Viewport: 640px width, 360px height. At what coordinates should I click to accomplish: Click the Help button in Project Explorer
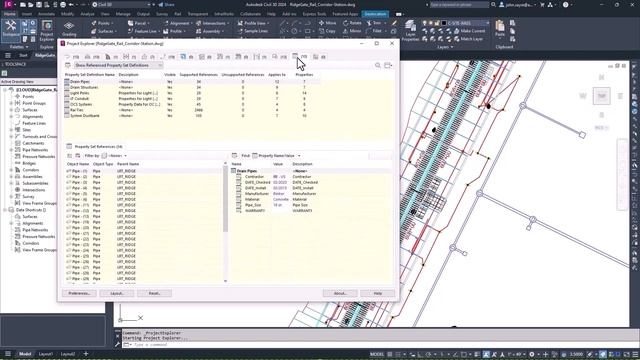(x=378, y=293)
